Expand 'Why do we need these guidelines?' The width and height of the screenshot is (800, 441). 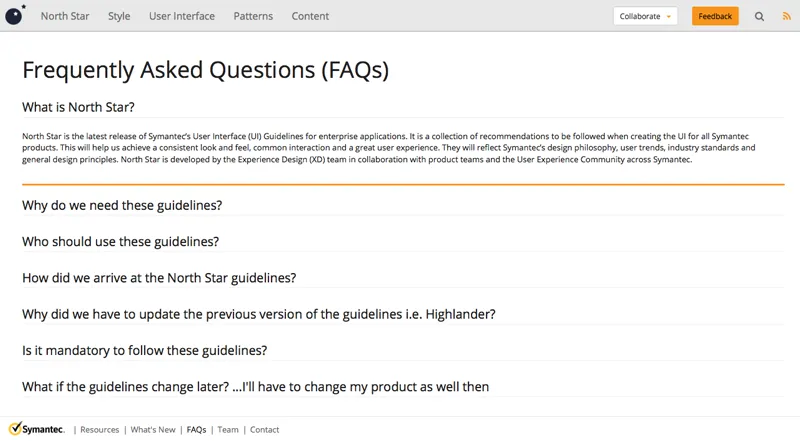[122, 205]
